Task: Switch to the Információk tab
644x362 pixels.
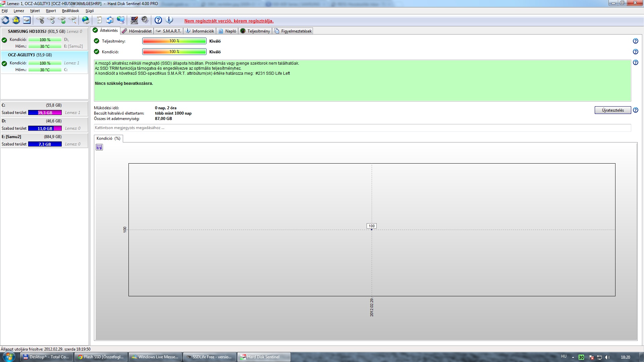Action: pos(200,31)
